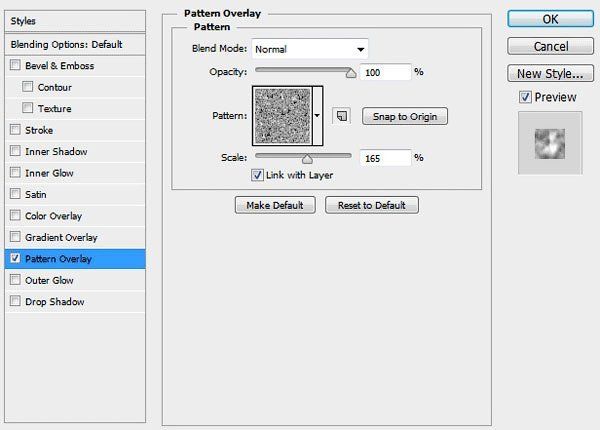
Task: Click the Cancel button
Action: click(550, 46)
